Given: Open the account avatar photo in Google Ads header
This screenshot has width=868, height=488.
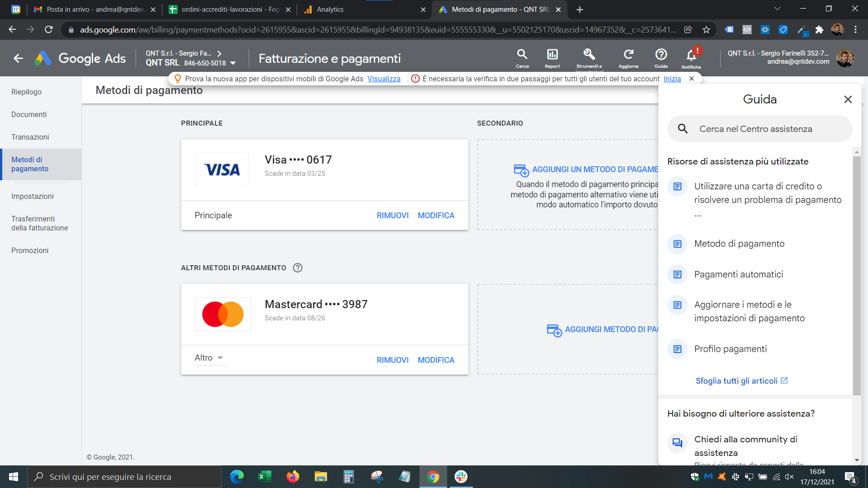Looking at the screenshot, I should coord(844,58).
